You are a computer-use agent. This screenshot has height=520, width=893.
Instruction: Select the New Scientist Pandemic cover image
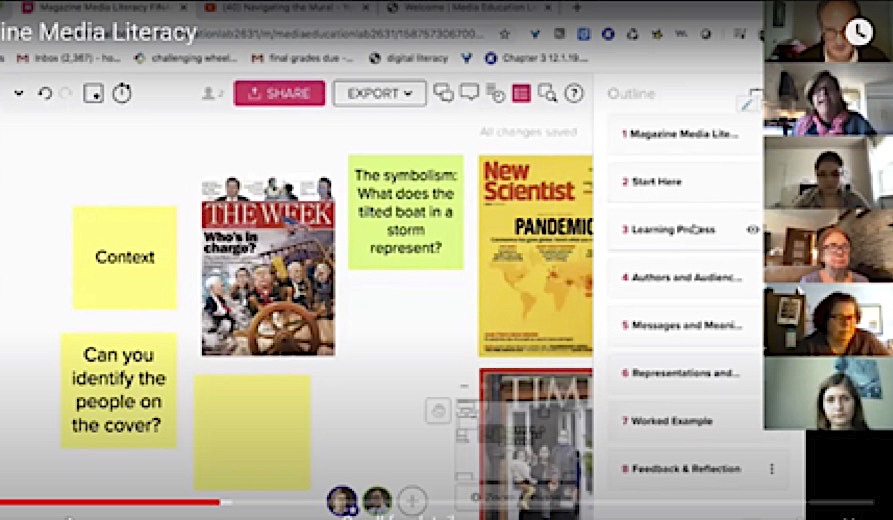coord(536,256)
